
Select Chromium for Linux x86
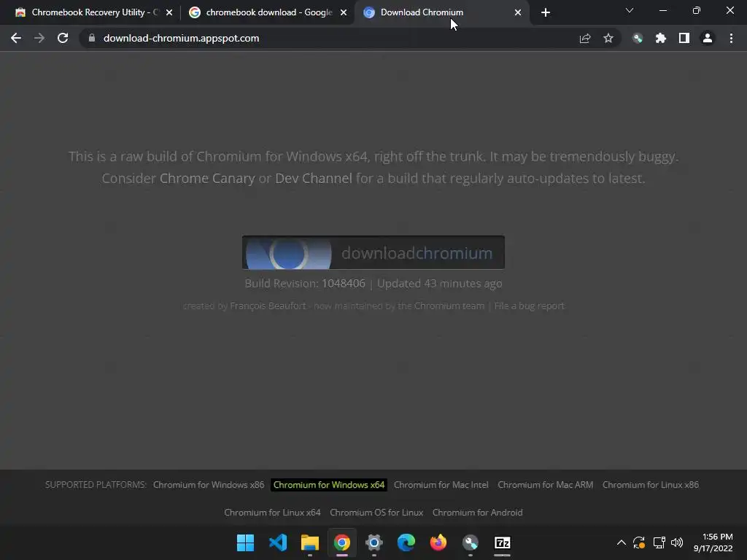pos(650,485)
